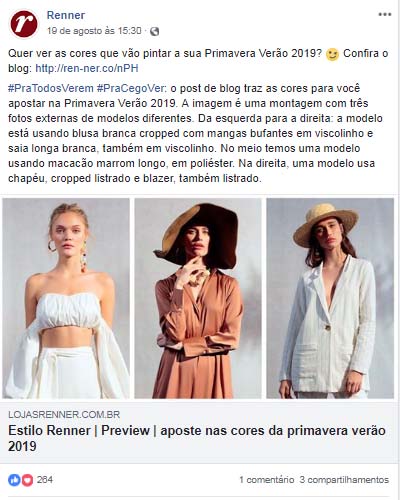View the 264 reactions count

pyautogui.click(x=45, y=480)
